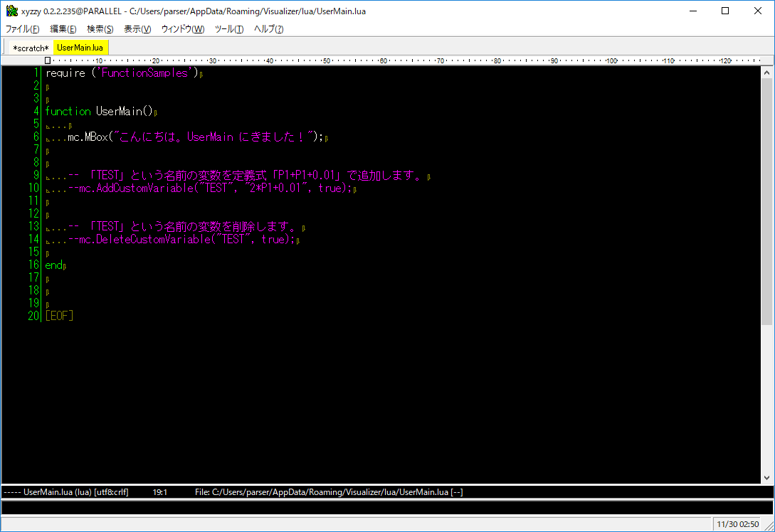Open the ファイル(F) menu
Image resolution: width=775 pixels, height=532 pixels.
point(23,29)
